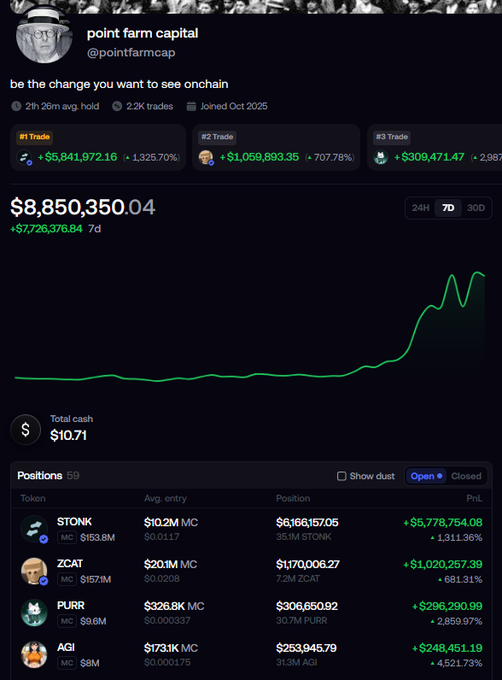Click the ZCAT token icon in #2 Trade card
This screenshot has height=680, width=502.
(x=206, y=157)
